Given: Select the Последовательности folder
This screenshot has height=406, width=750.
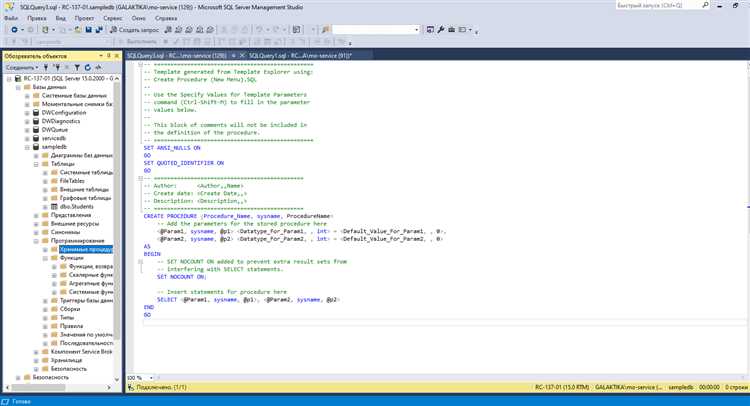Looking at the screenshot, I should point(86,343).
